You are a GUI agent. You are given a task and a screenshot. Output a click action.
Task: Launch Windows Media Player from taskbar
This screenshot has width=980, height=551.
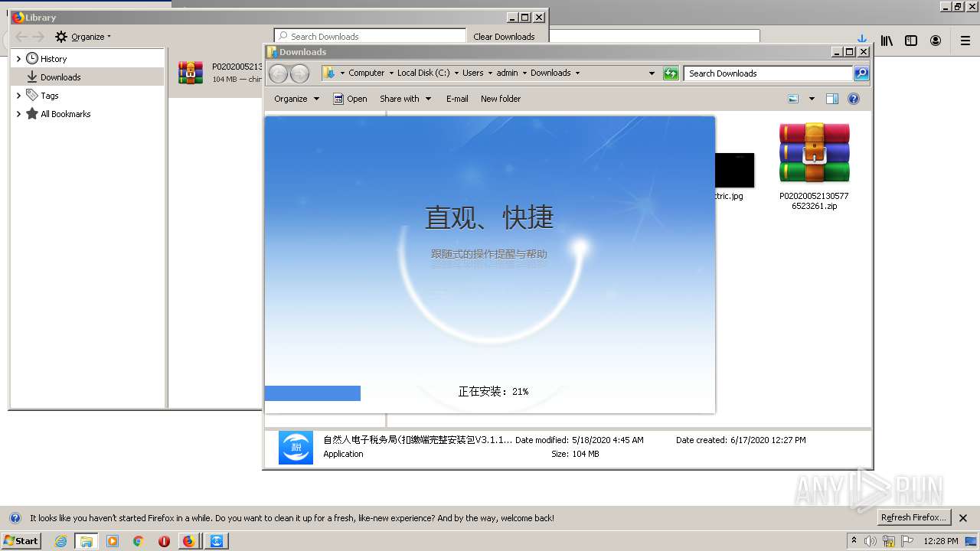click(x=113, y=541)
